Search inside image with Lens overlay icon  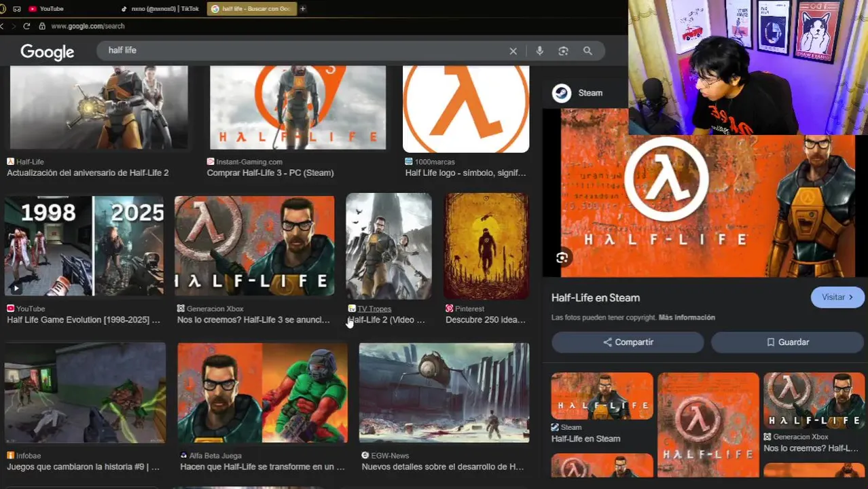pos(562,258)
